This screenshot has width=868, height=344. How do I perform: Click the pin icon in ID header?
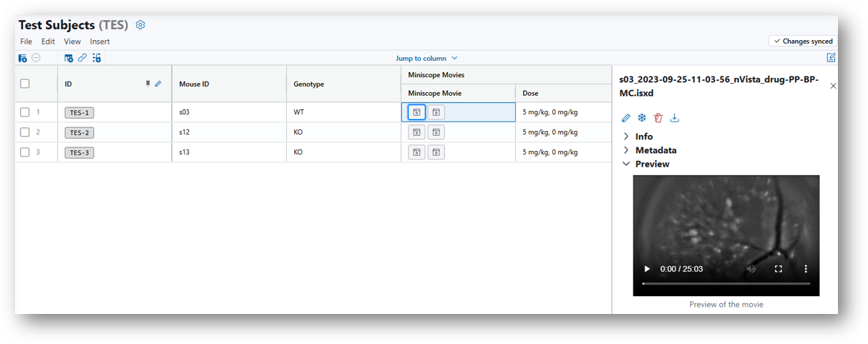[148, 84]
